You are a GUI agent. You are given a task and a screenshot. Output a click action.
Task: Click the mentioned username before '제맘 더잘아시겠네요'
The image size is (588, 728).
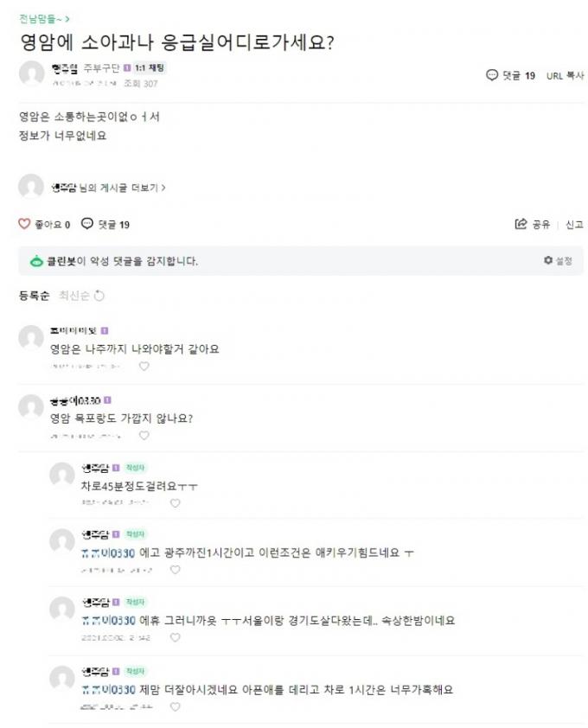coord(108,689)
